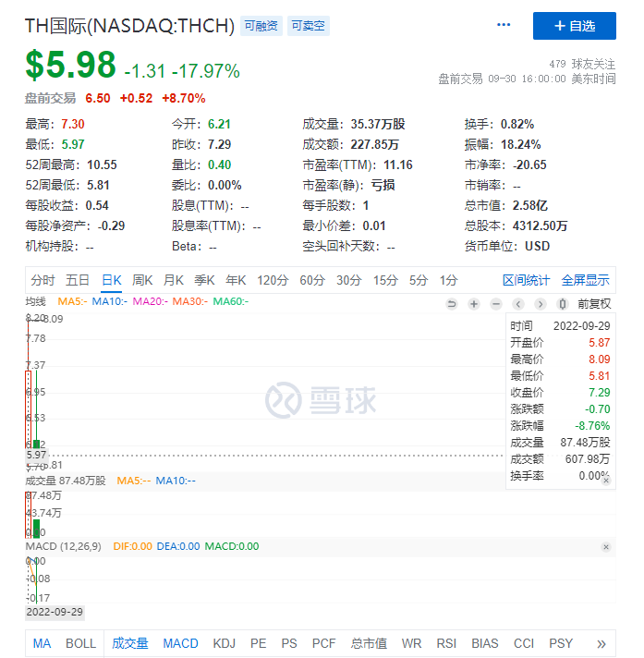Click the current price $5.98
The width and height of the screenshot is (644, 658).
70,65
